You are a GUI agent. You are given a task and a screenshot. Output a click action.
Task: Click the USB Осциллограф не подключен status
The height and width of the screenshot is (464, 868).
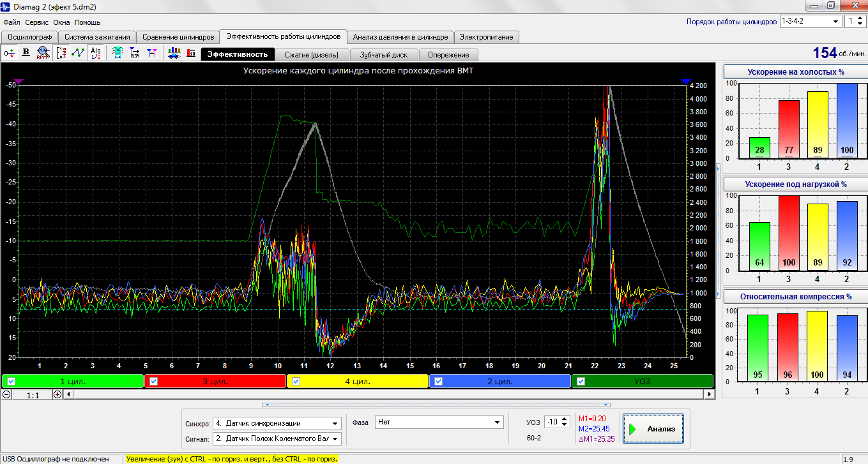point(55,459)
